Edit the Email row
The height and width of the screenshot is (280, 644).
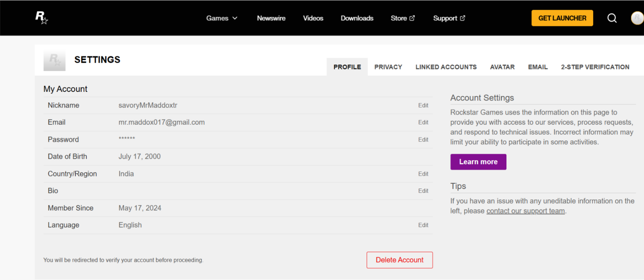click(x=423, y=122)
